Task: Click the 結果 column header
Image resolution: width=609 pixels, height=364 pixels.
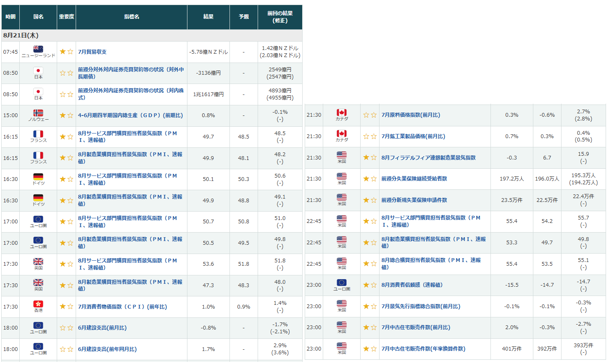Action: pyautogui.click(x=208, y=17)
